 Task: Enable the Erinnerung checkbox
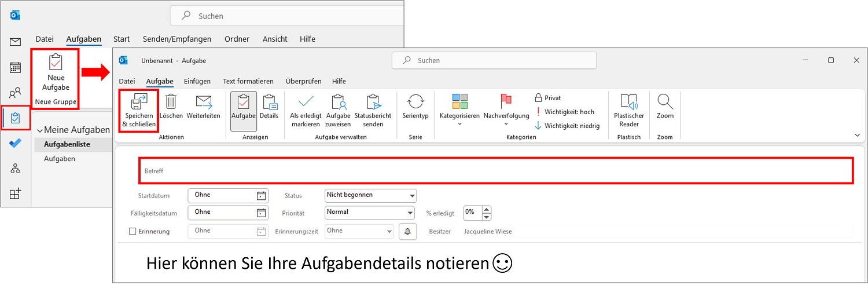133,231
